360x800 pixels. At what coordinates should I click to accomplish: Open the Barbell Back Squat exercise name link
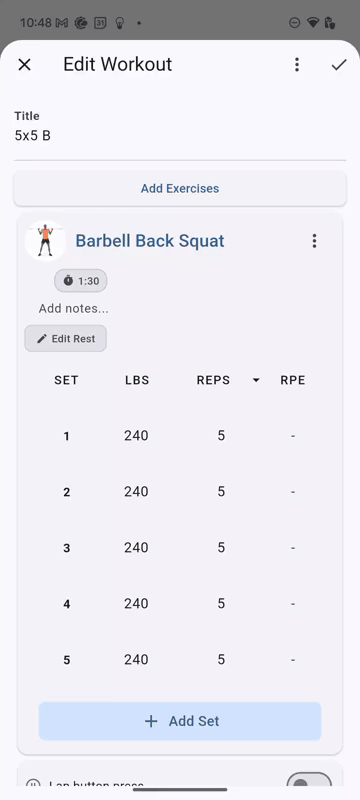point(150,241)
